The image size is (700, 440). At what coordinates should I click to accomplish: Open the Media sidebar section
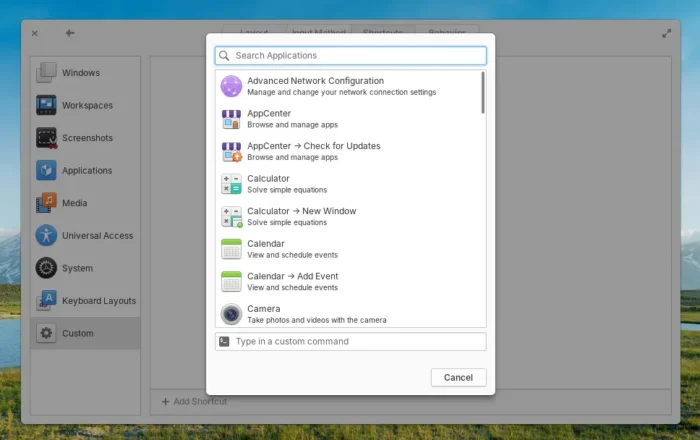tap(85, 203)
